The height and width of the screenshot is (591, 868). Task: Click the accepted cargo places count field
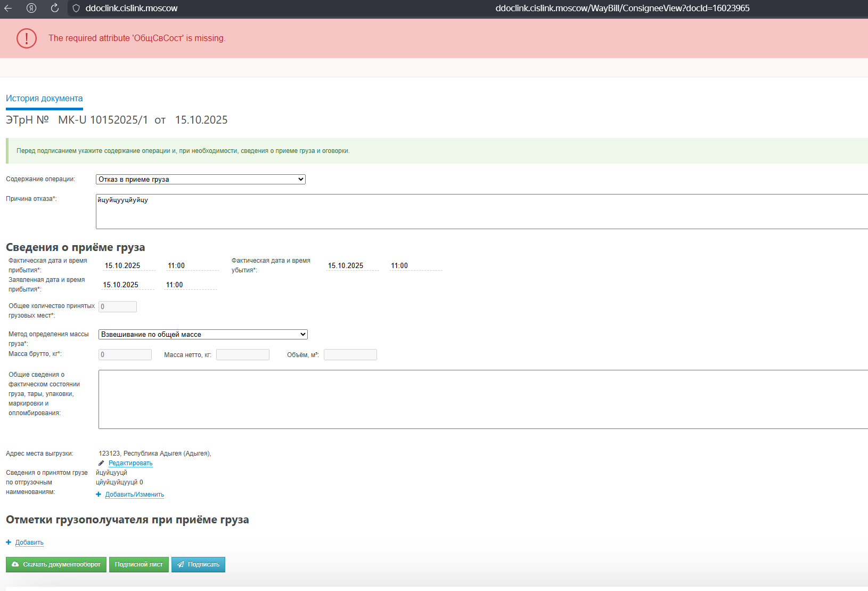[x=118, y=306]
